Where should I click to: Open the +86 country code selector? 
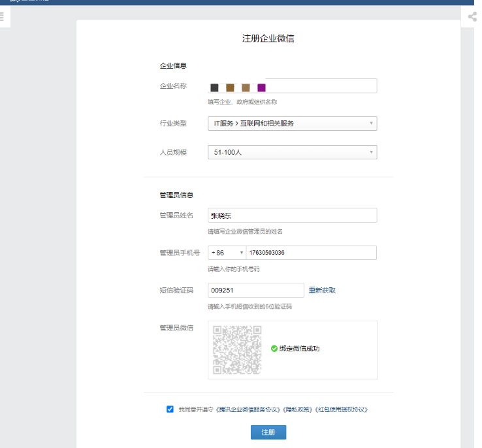[226, 253]
